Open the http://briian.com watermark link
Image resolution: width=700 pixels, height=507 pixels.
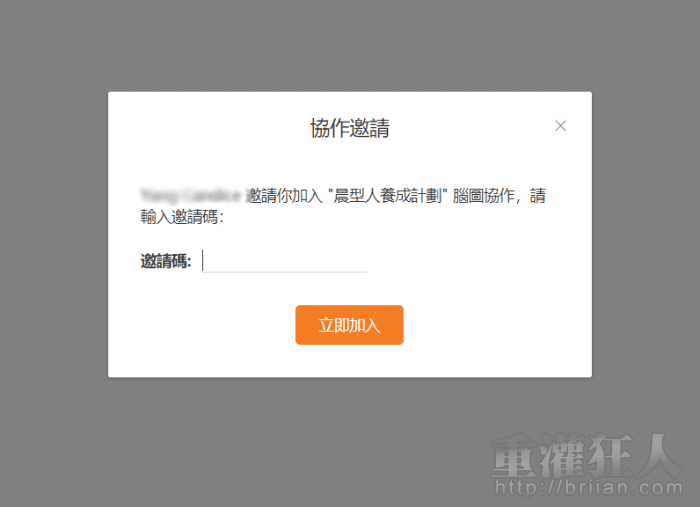589,487
